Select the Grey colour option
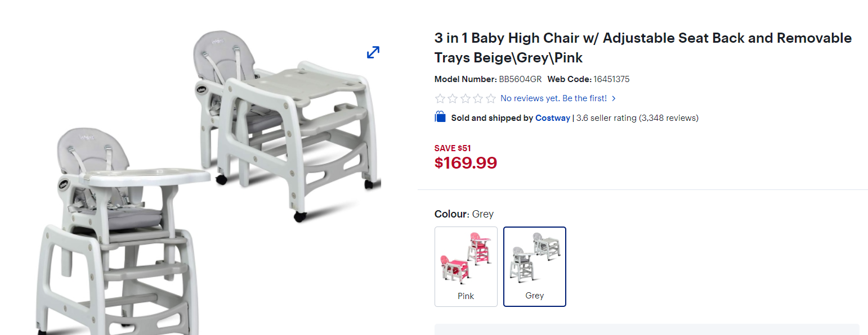The image size is (868, 335). tap(535, 266)
